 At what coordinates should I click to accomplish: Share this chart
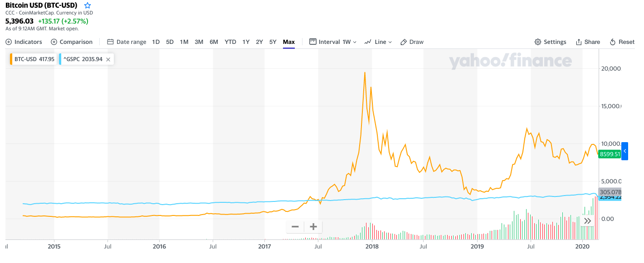[x=588, y=42]
